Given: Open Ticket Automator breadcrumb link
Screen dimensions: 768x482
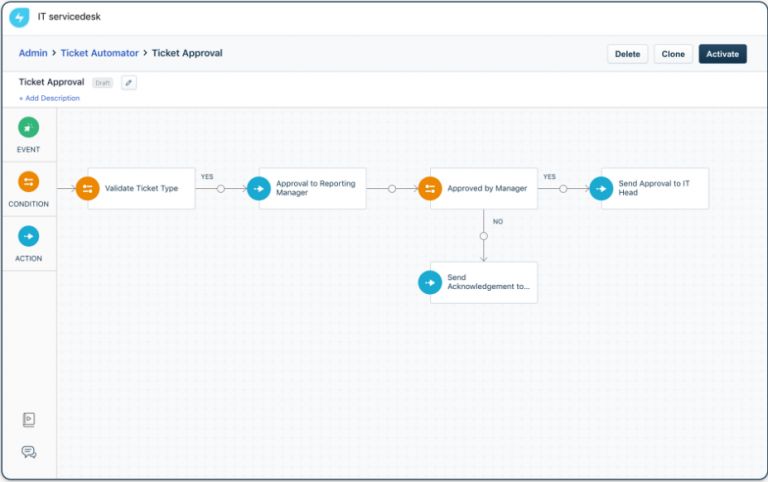Looking at the screenshot, I should [x=99, y=53].
